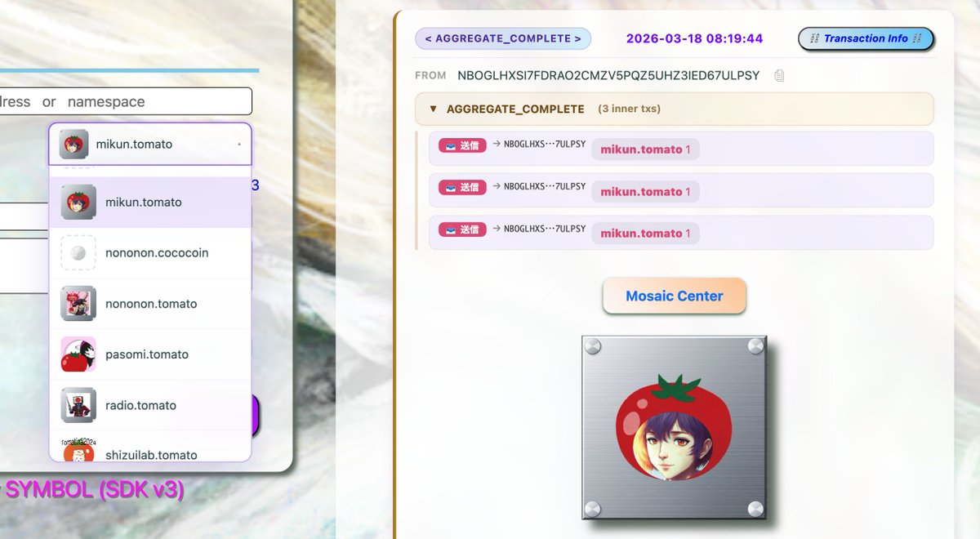Click the "(3 inner txs)" label
The height and width of the screenshot is (539, 980).
(x=629, y=109)
